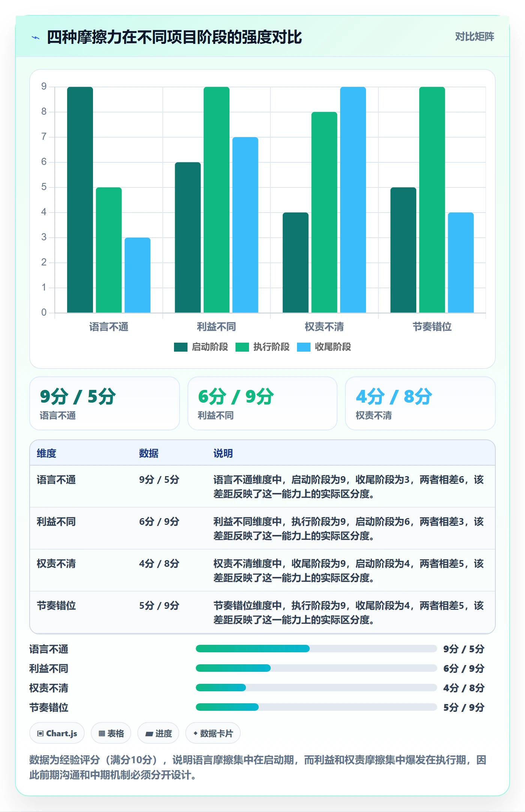The height and width of the screenshot is (812, 525).
Task: Click the 语言不通 收尾阶段 bar in the chart
Action: coord(138,275)
